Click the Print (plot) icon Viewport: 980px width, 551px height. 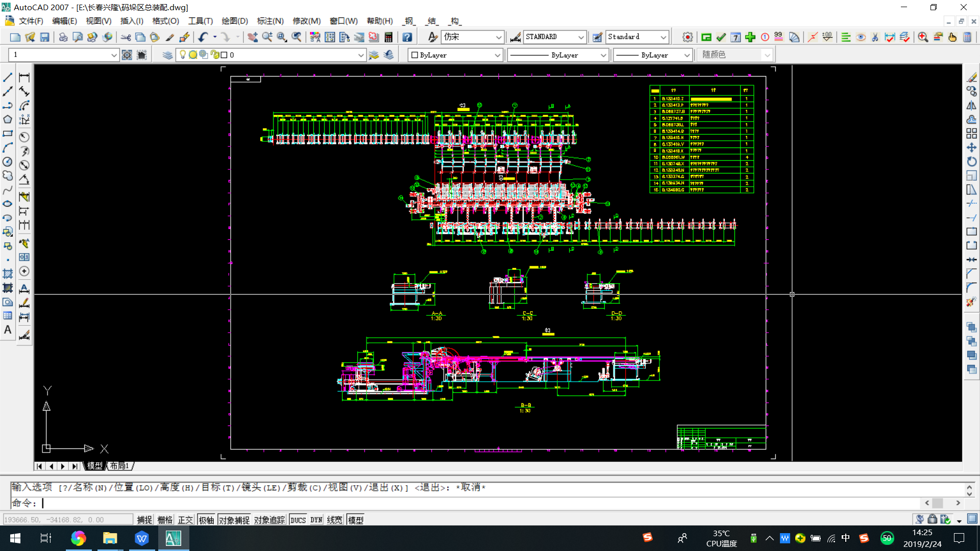pos(63,37)
